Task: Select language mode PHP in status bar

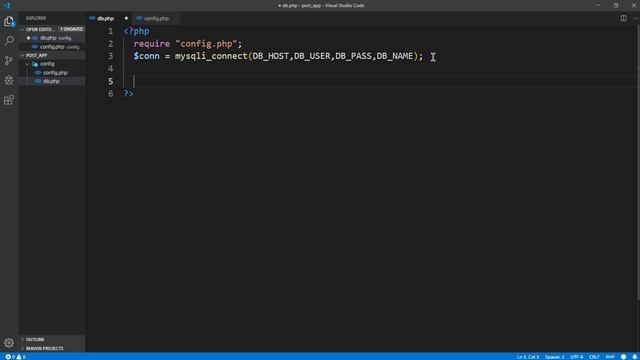Action: (610, 357)
